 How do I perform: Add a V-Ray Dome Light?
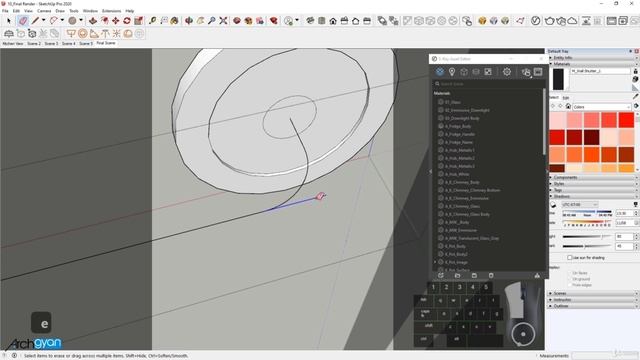point(128,33)
